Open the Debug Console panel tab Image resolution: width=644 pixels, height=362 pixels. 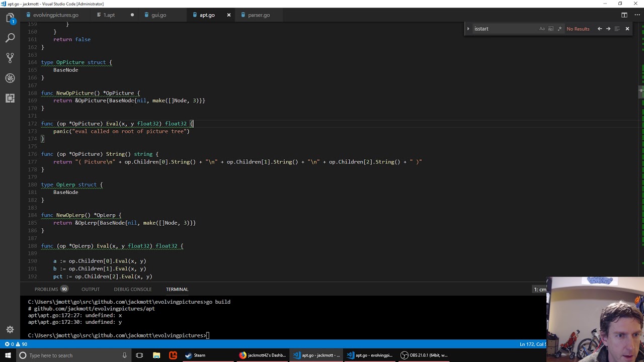132,289
